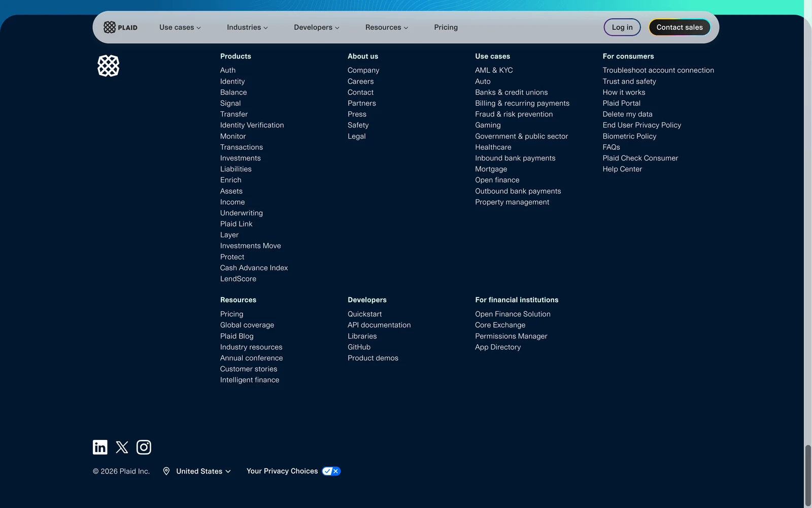Open the Balance product link
This screenshot has width=812, height=508.
(233, 92)
